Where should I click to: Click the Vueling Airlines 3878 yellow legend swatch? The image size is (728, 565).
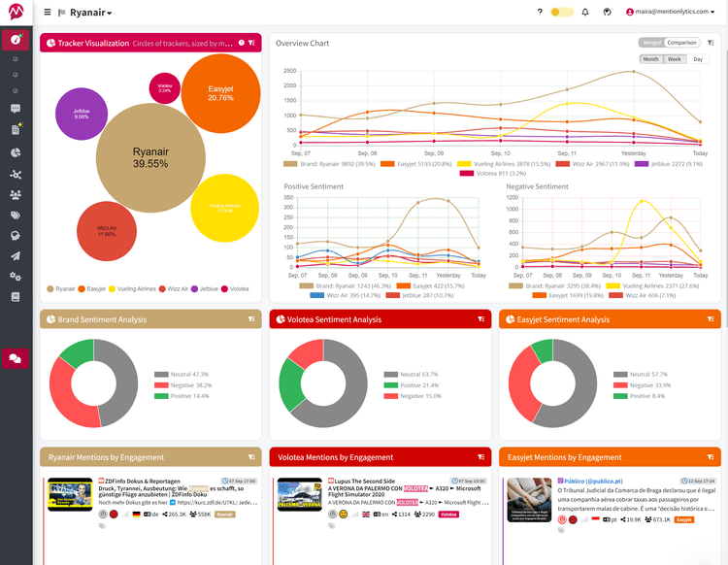(x=464, y=164)
